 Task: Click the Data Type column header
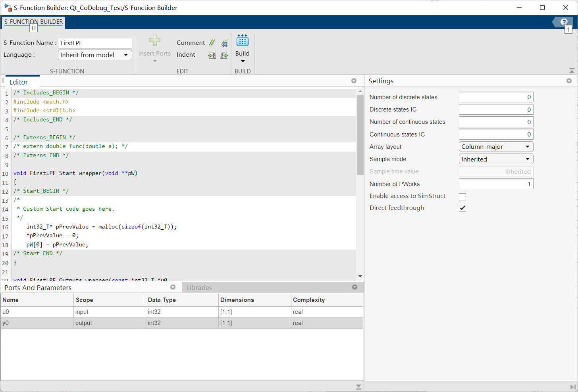click(x=183, y=300)
